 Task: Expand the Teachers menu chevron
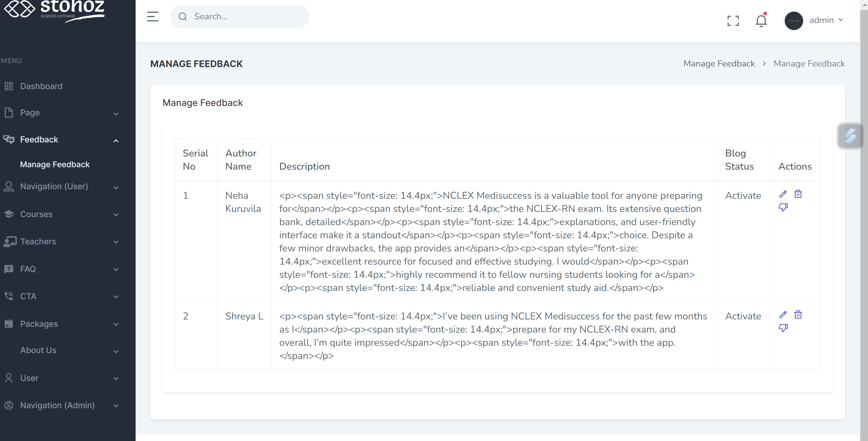(x=116, y=243)
